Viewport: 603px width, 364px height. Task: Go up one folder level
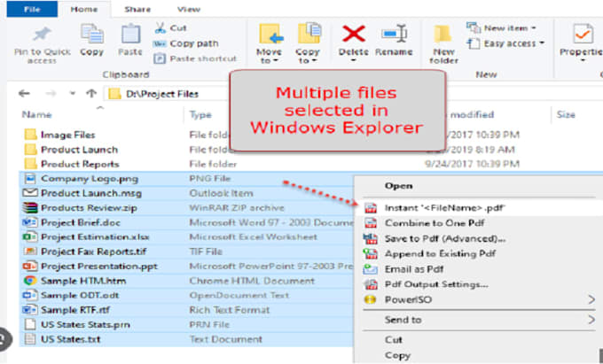pos(91,93)
